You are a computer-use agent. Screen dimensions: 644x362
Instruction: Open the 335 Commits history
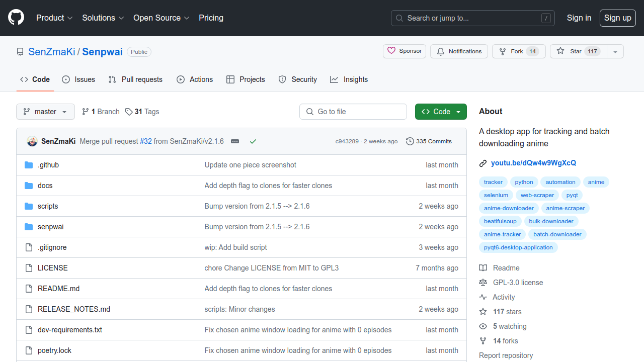[429, 141]
